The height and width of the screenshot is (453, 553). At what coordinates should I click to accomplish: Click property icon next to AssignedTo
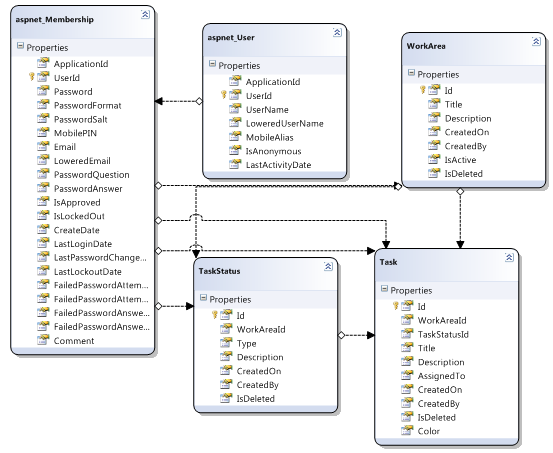coord(407,375)
